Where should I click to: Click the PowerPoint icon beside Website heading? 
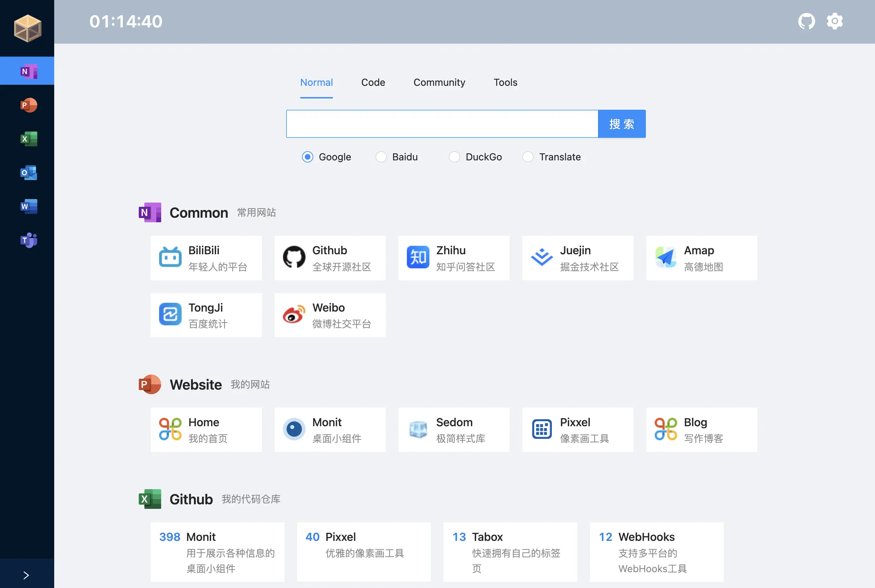(150, 384)
